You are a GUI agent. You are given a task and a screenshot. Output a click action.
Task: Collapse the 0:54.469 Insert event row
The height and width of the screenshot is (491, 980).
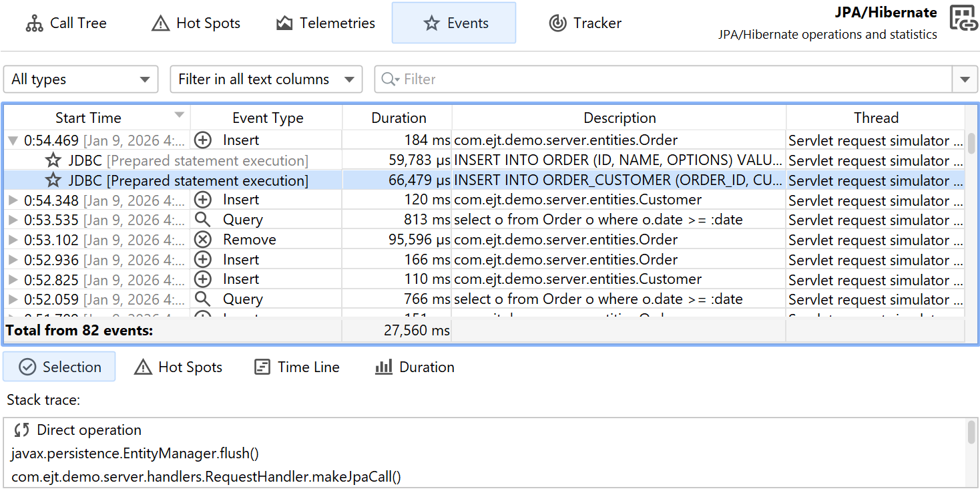point(13,141)
